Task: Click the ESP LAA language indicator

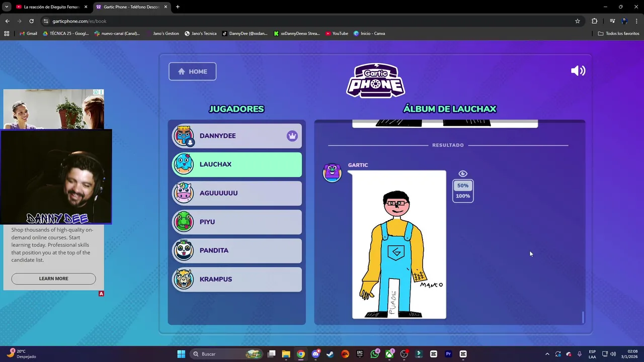Action: (592, 354)
